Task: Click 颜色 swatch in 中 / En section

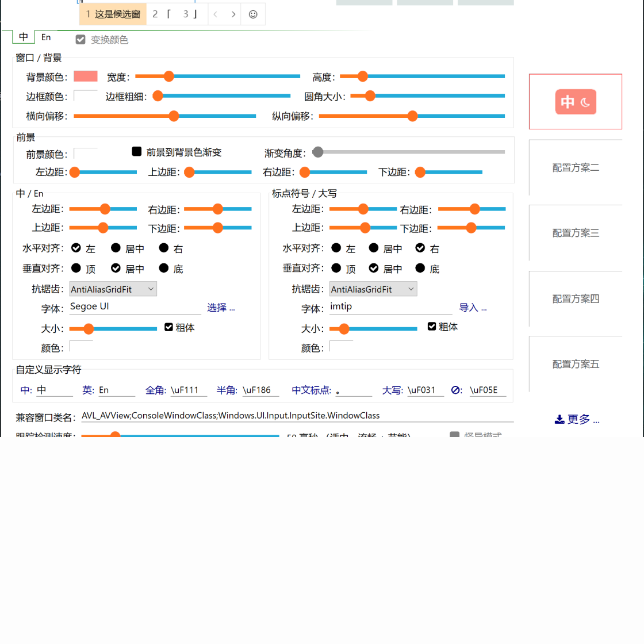Action: point(81,346)
